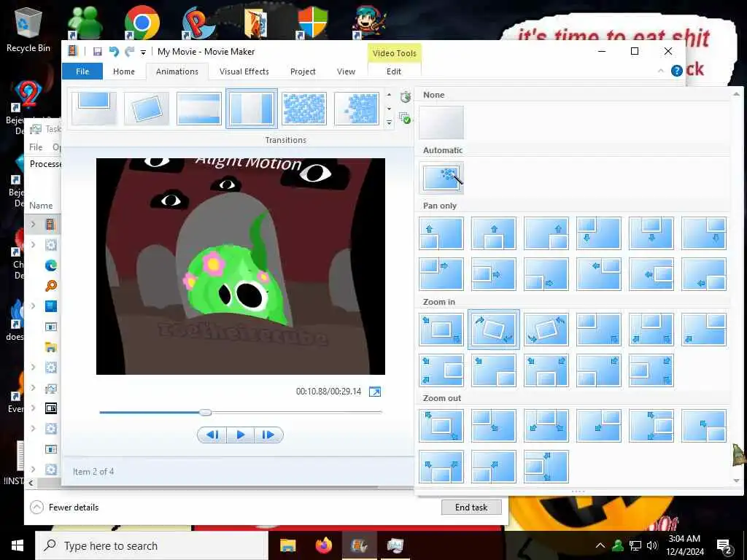Pick Zoom out top effect with two arrows
The height and width of the screenshot is (560, 747).
546,426
